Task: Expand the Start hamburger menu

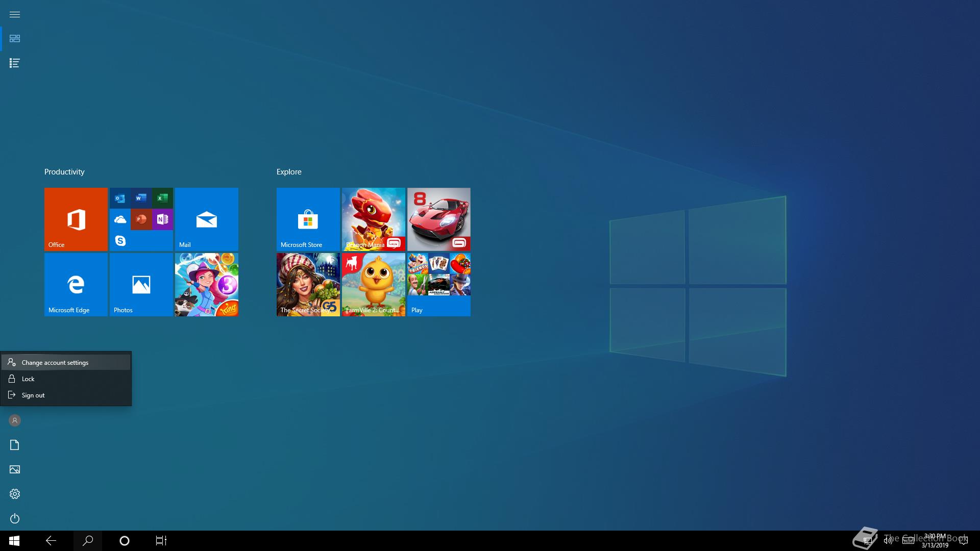Action: pyautogui.click(x=14, y=14)
